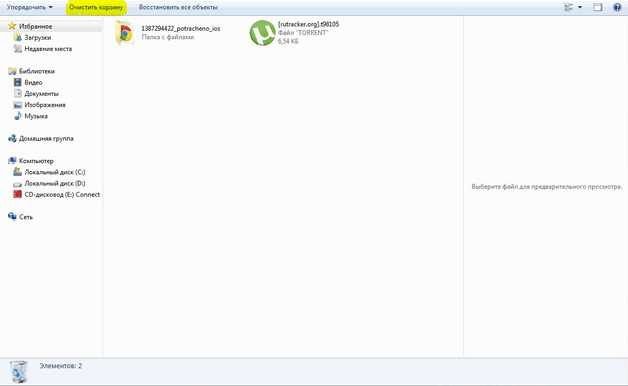The height and width of the screenshot is (386, 628).
Task: Click the change view icon
Action: 568,7
